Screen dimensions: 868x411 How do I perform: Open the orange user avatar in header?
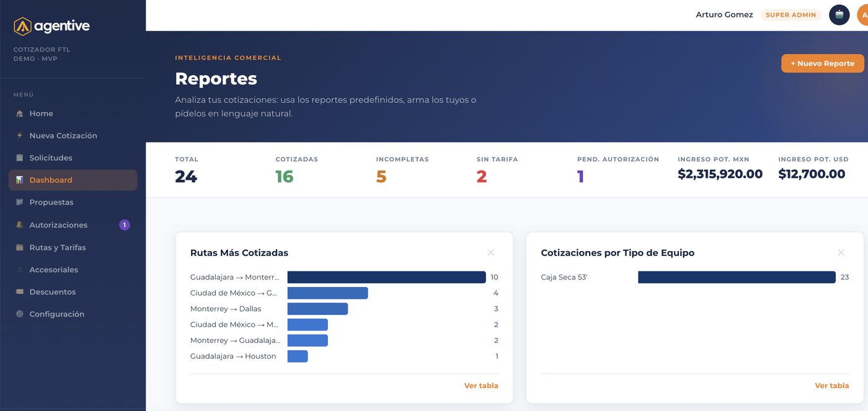point(862,15)
